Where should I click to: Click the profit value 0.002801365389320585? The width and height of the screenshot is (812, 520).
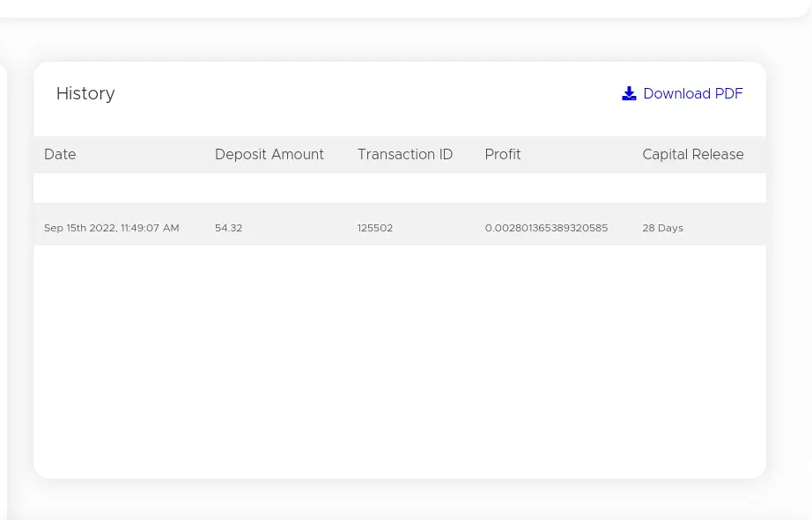(x=546, y=228)
